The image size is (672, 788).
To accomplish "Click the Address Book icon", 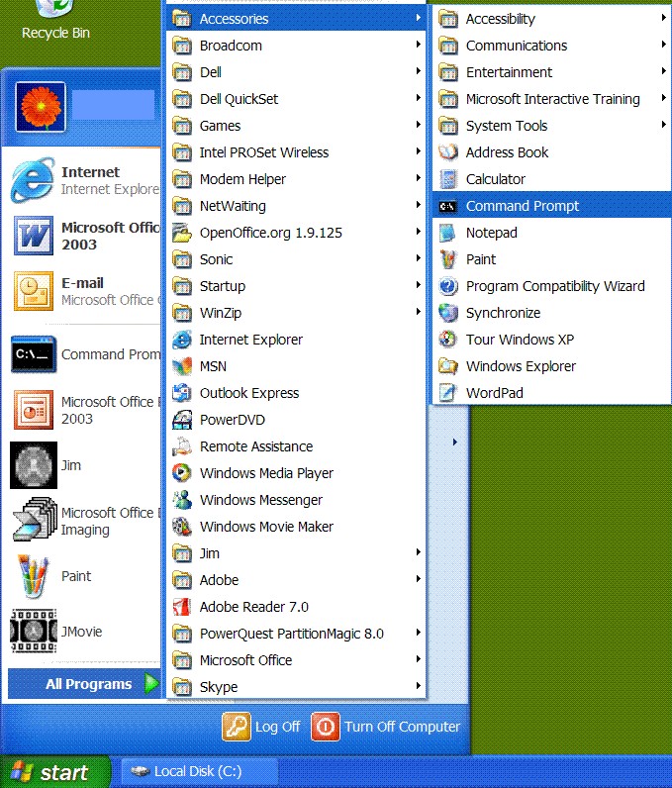I will point(448,152).
